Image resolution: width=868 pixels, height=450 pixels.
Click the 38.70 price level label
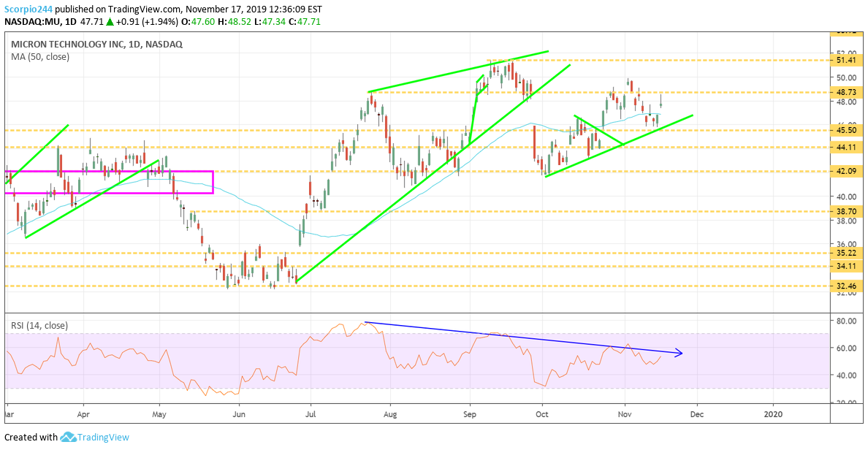tap(846, 211)
